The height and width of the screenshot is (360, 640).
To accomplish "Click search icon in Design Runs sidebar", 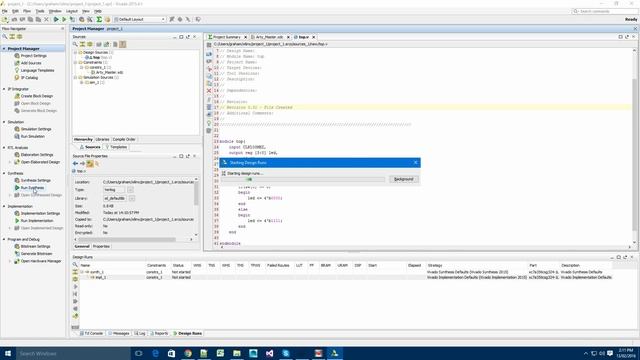I will tap(75, 265).
